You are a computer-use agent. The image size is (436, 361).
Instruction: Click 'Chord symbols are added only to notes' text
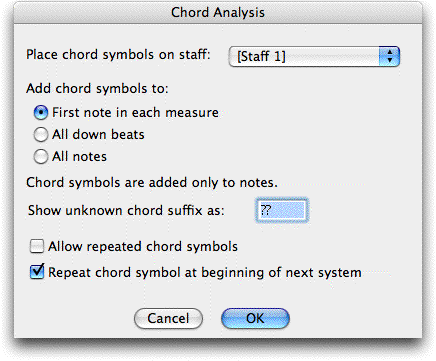click(x=152, y=183)
